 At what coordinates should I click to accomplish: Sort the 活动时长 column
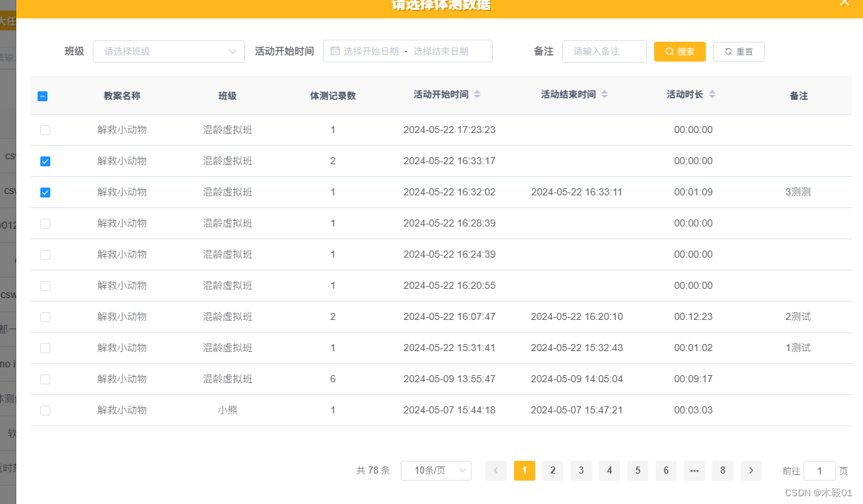click(712, 93)
